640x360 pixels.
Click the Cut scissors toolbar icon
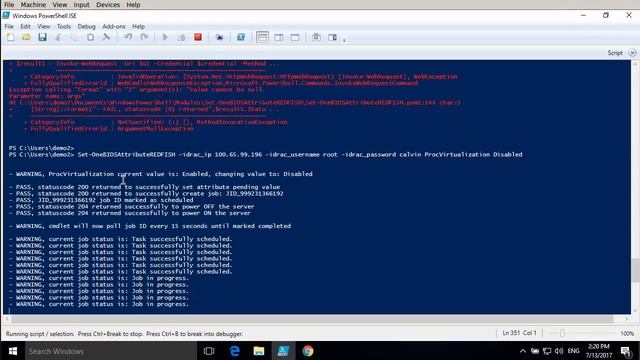58,37
